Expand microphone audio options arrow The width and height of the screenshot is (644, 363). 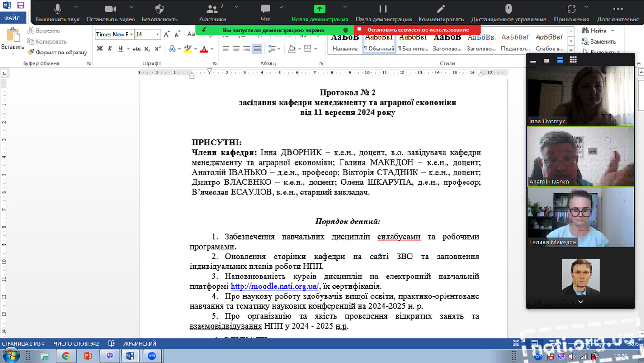(x=76, y=7)
